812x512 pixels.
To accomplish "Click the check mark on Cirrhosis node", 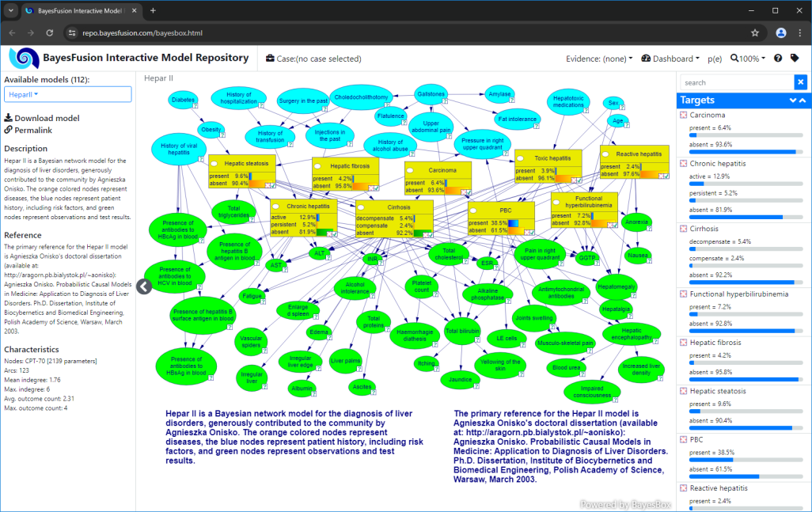I will tap(430, 235).
